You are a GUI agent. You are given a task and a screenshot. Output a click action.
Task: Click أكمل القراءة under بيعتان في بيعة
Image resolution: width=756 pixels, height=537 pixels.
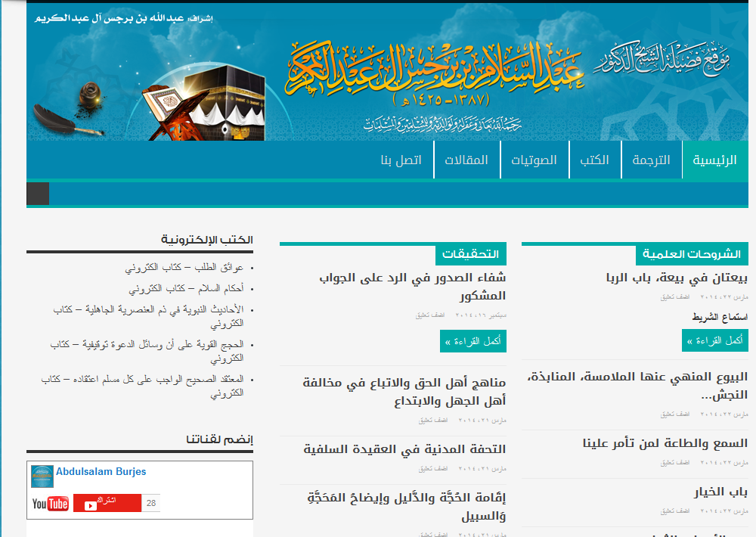(714, 340)
